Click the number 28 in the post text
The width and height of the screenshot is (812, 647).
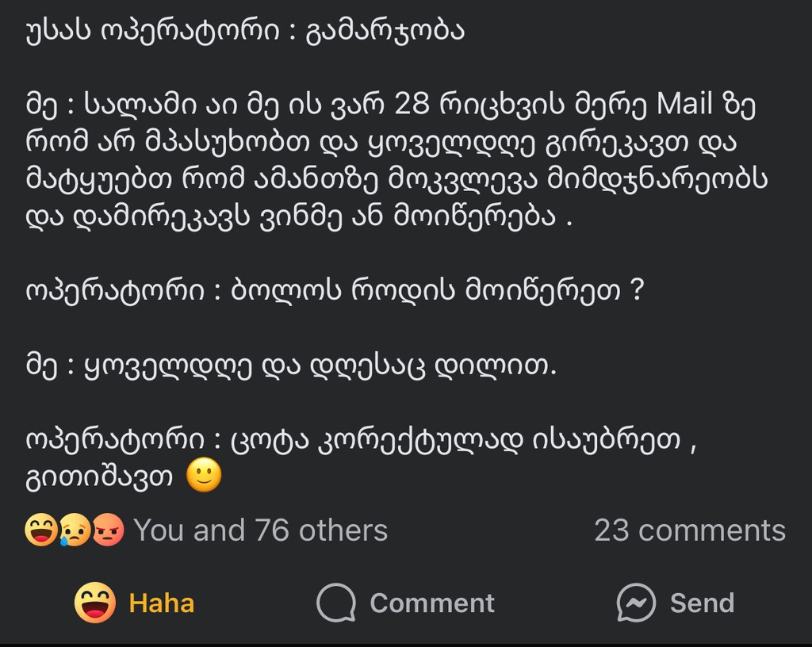pyautogui.click(x=412, y=103)
